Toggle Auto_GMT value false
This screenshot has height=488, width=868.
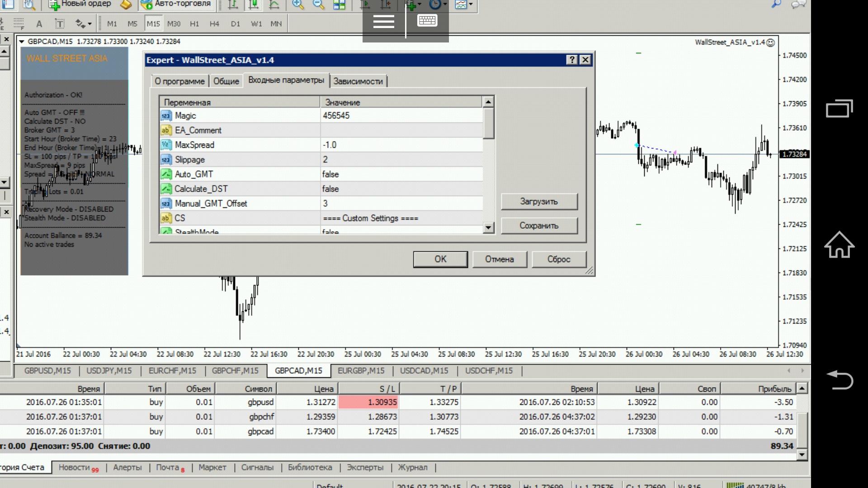[x=401, y=174]
